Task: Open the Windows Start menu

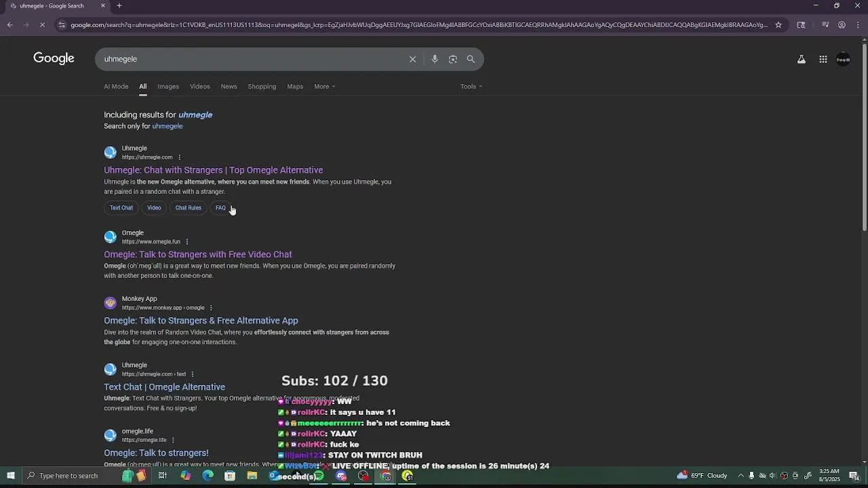Action: pos(11,476)
